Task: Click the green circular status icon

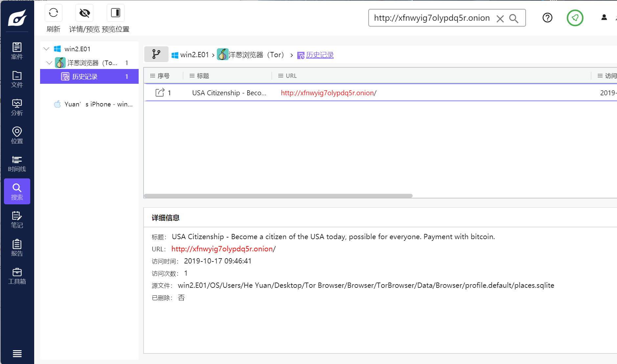Action: [x=575, y=18]
